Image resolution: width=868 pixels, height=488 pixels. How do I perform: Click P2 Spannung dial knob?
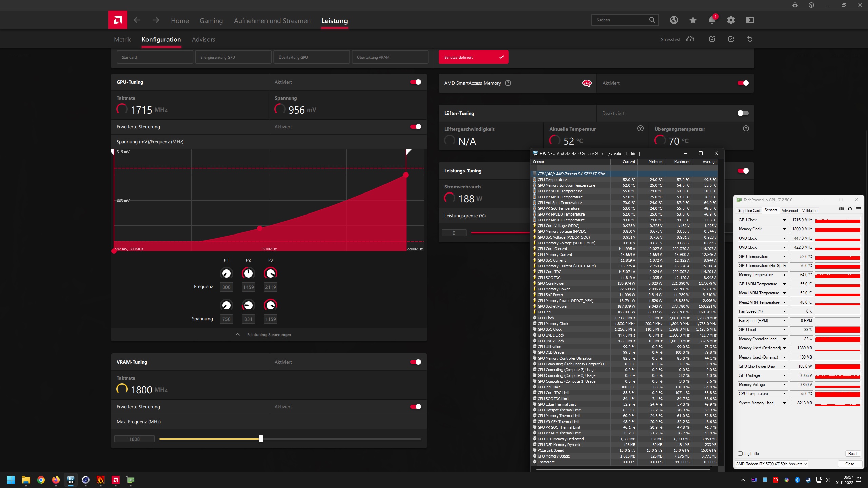click(248, 305)
